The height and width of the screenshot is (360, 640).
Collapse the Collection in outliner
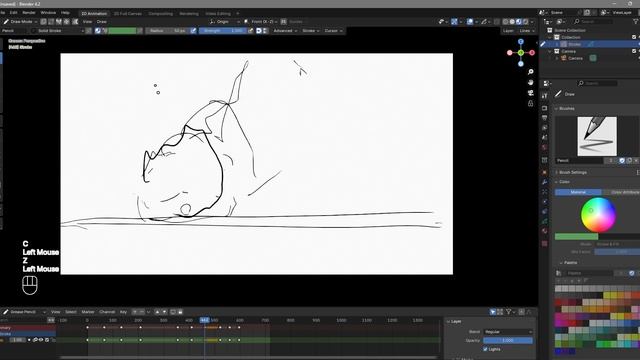coord(550,37)
